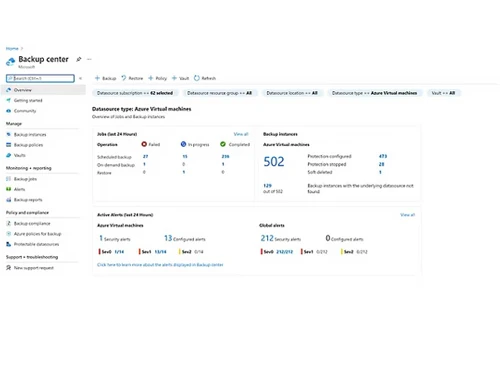This screenshot has width=500, height=375.
Task: Click View all in the Jobs card
Action: tap(241, 134)
